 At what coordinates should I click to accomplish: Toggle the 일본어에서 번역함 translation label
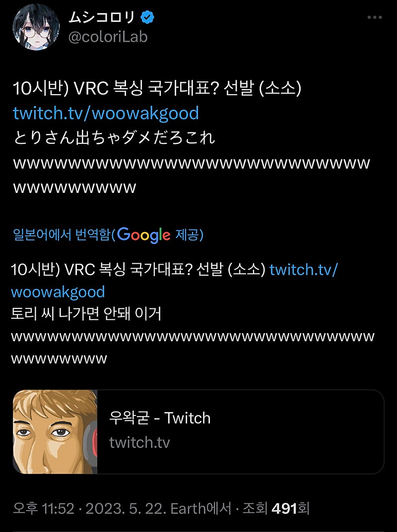point(62,235)
